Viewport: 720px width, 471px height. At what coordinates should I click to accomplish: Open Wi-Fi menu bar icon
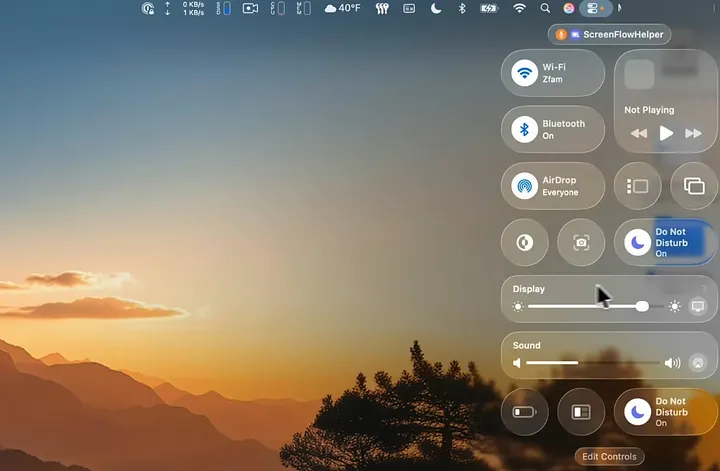pos(519,8)
